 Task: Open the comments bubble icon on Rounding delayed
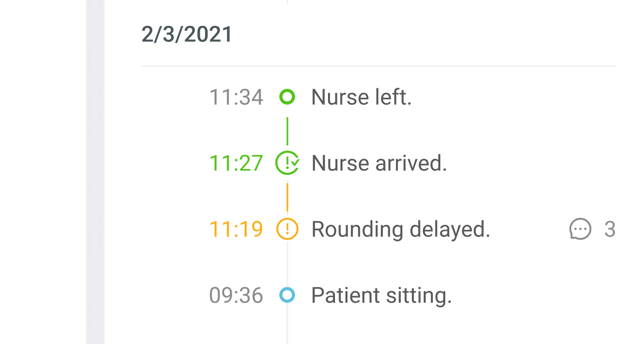coord(581,229)
